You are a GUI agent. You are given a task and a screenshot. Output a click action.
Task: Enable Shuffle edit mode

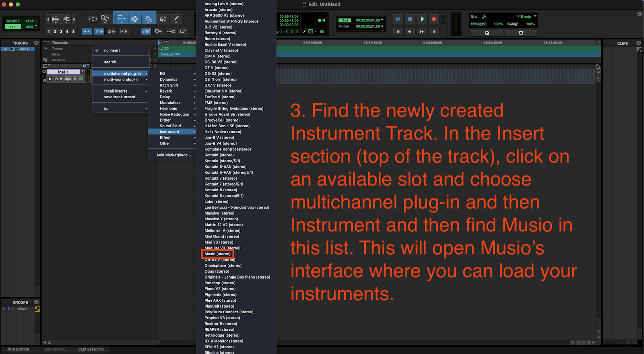pyautogui.click(x=13, y=21)
